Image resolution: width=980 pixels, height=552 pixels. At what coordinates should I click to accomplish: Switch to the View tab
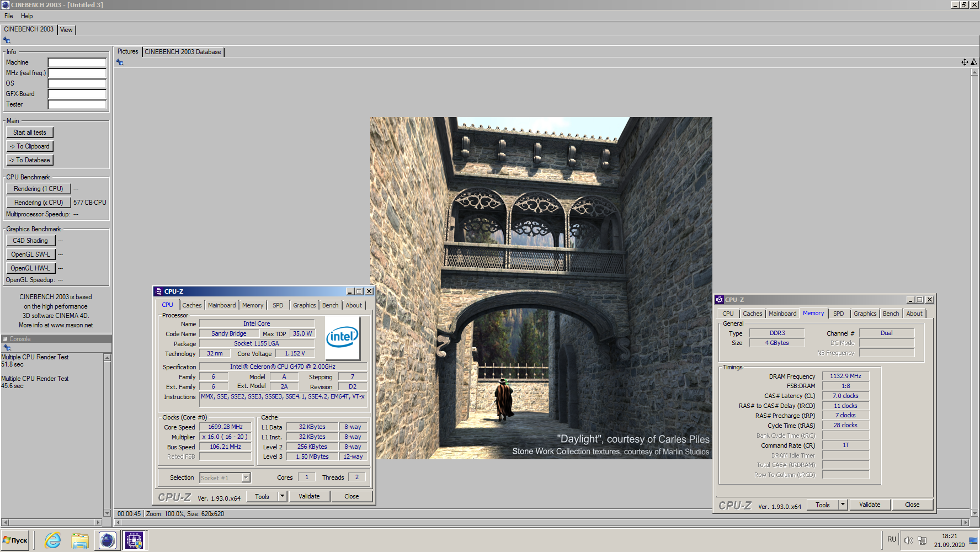pyautogui.click(x=66, y=30)
